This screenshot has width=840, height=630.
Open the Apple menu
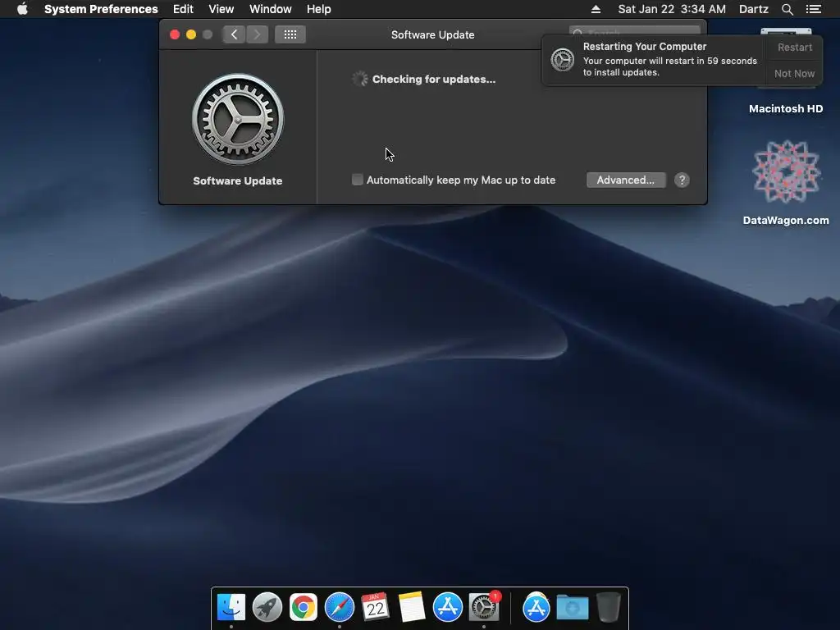(22, 9)
